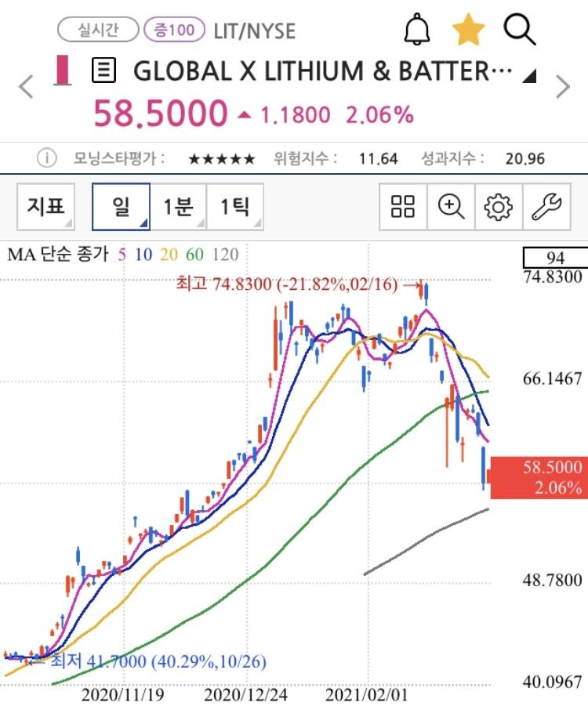Open the chart grid layout icon
Screen dimensions: 588x706
tap(403, 207)
